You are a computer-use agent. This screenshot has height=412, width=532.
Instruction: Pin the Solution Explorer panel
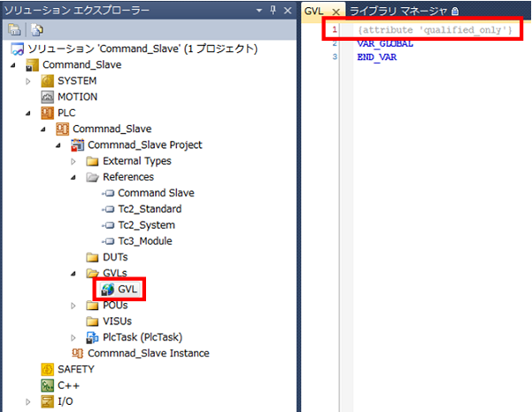pyautogui.click(x=272, y=10)
